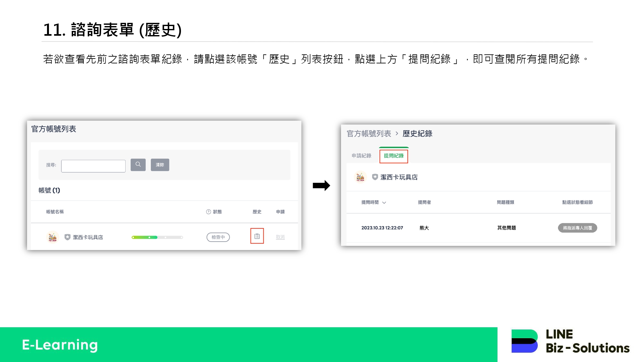Screen dimensions: 644x362
Task: Switch to 提問紀錄 tab
Action: click(393, 156)
